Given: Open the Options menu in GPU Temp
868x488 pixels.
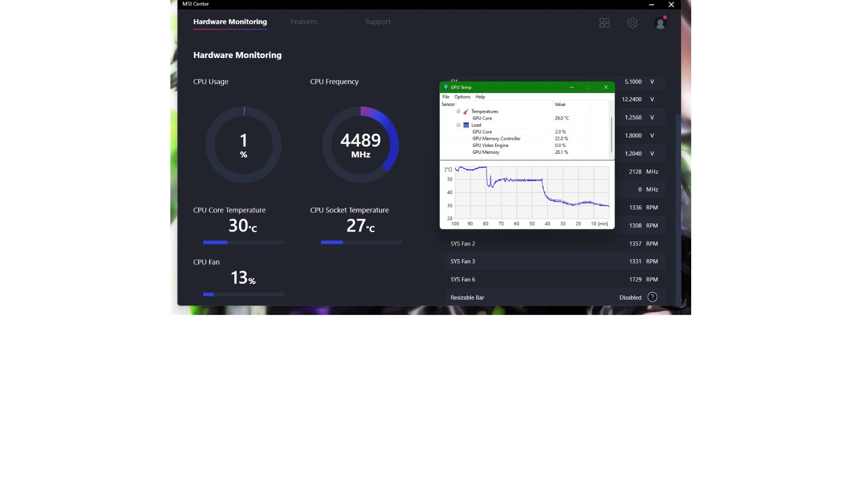Looking at the screenshot, I should 462,97.
